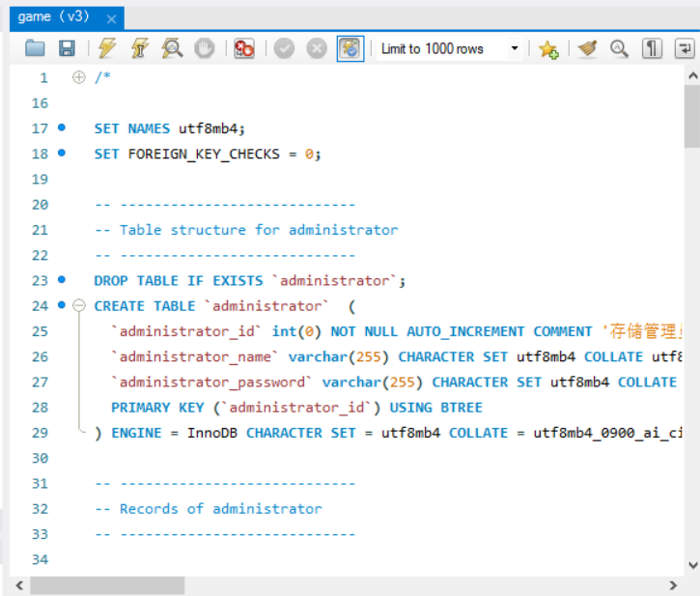The height and width of the screenshot is (596, 700).
Task: Click the vertical scrollbar down arrow
Action: [x=692, y=565]
